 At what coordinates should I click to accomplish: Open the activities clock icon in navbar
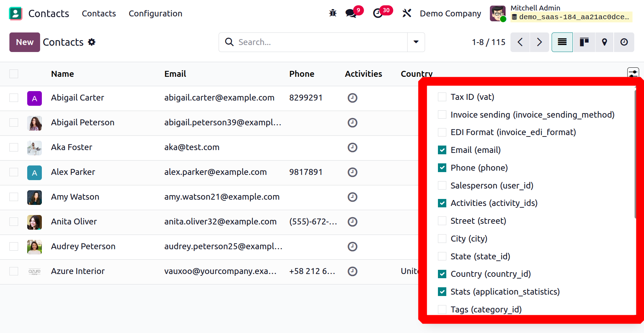(x=378, y=13)
